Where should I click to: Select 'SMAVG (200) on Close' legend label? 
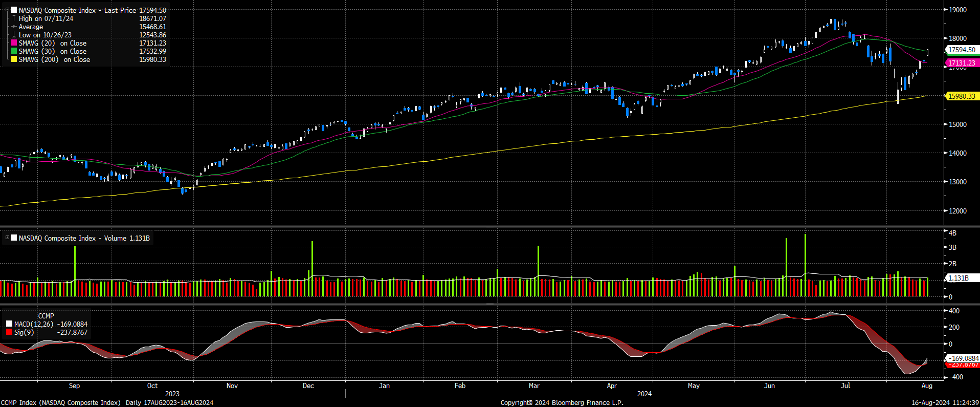(54, 59)
